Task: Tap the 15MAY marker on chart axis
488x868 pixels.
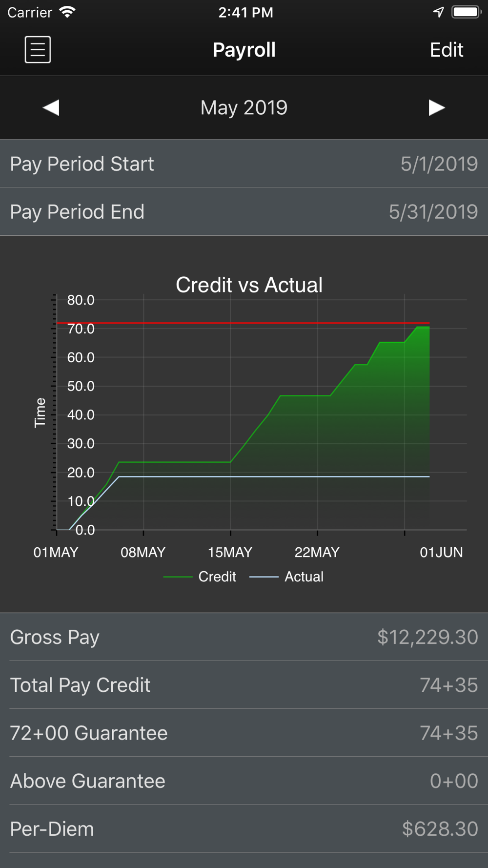Action: click(230, 552)
